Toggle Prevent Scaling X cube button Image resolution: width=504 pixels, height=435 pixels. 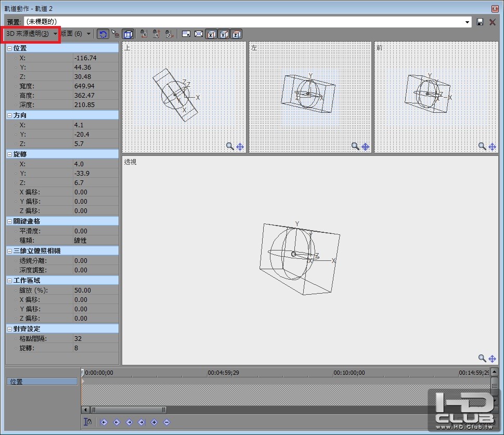point(211,34)
